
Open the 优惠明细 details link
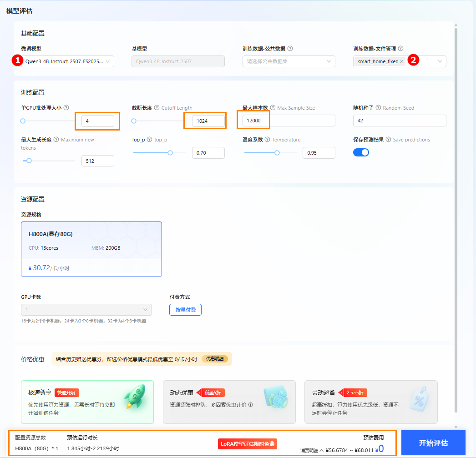(x=215, y=359)
